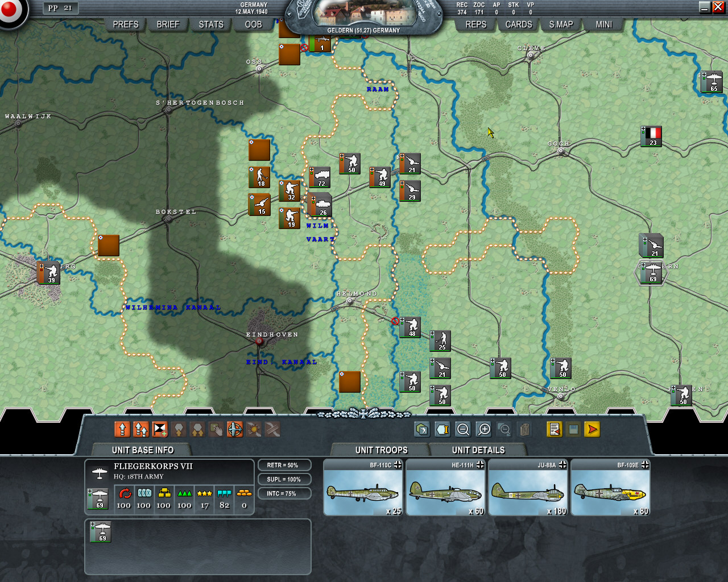
Task: Click the INTC = 75% setting button
Action: point(284,493)
